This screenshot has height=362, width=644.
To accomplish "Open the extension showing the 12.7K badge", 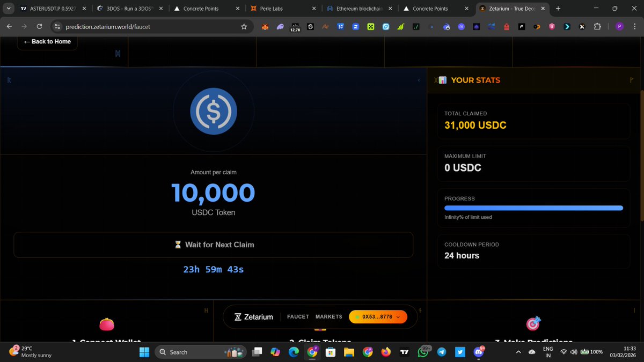I will point(295,27).
